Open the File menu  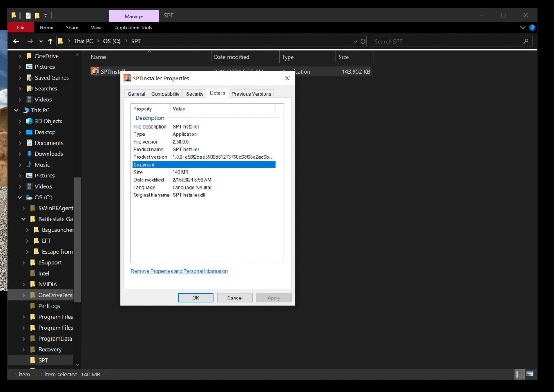[x=20, y=28]
